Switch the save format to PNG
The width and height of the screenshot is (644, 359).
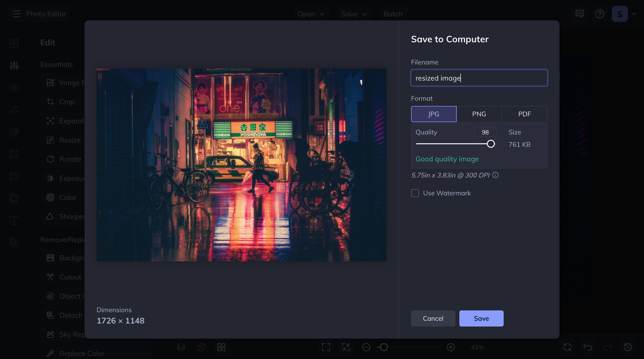(x=479, y=114)
